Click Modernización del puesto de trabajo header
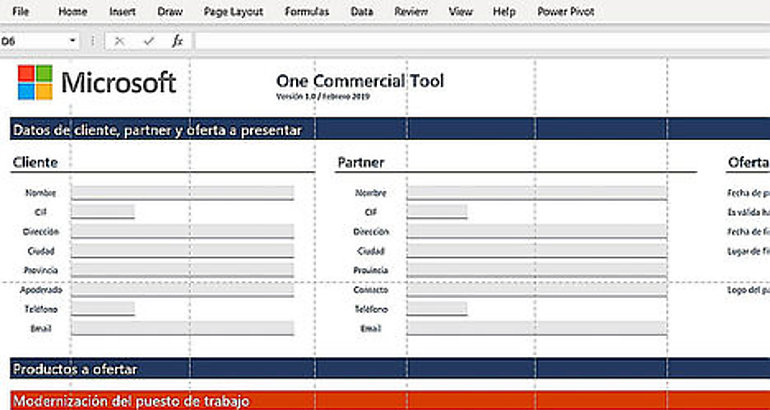 click(x=390, y=401)
